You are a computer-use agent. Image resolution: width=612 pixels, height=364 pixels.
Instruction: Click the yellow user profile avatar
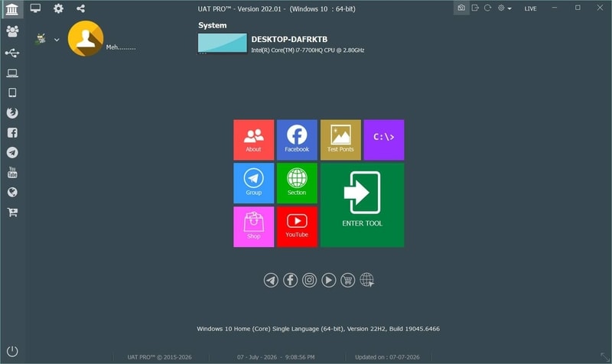(86, 39)
